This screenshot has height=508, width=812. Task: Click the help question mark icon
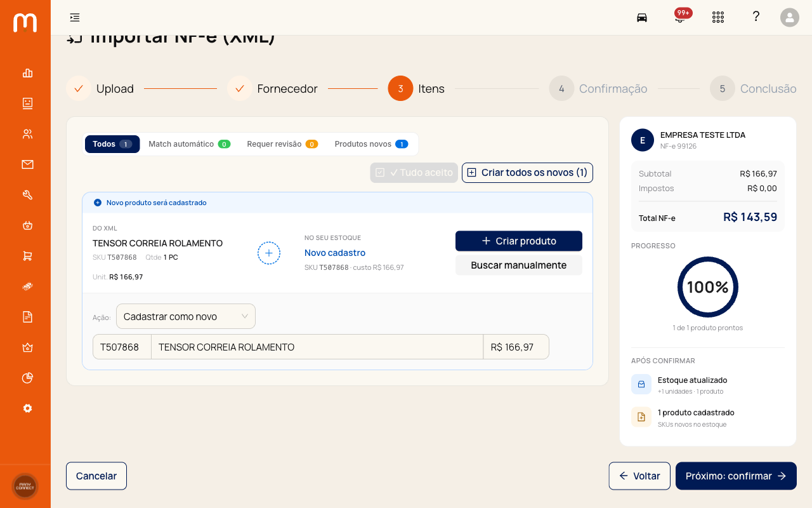tap(756, 17)
